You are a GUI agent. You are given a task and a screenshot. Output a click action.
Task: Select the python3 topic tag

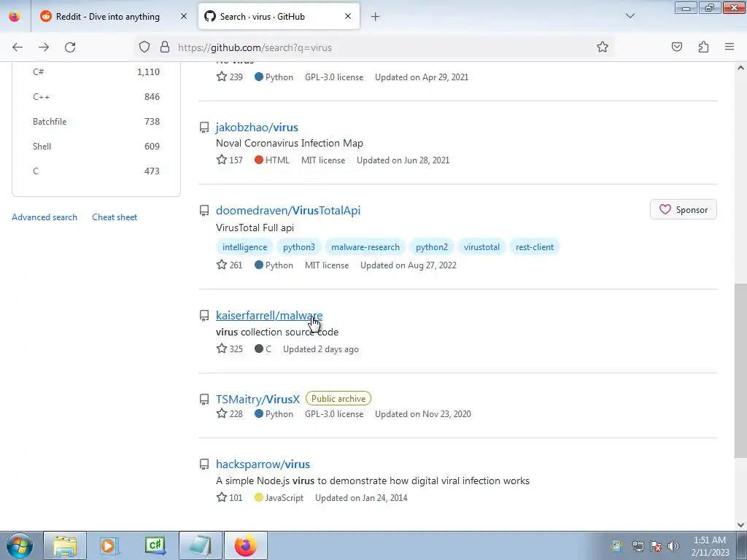pos(298,247)
